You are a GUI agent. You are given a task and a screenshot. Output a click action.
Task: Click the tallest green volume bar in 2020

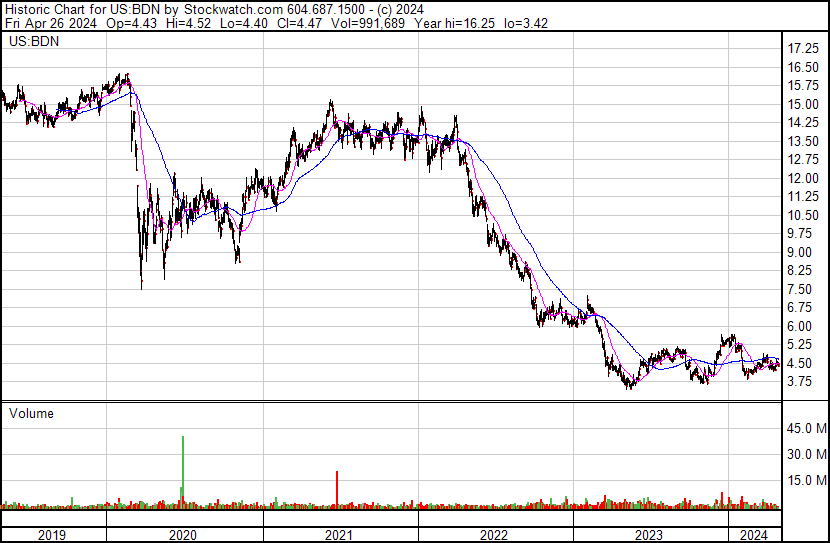183,470
